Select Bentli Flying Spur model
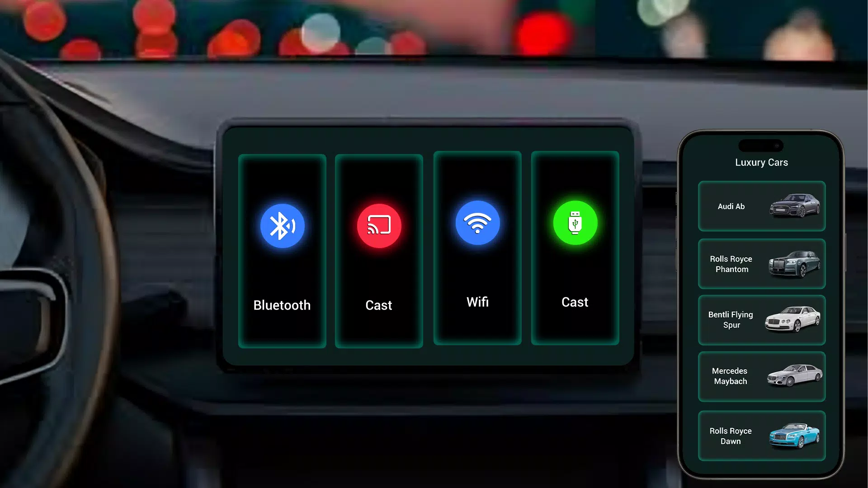This screenshot has height=488, width=868. point(762,319)
